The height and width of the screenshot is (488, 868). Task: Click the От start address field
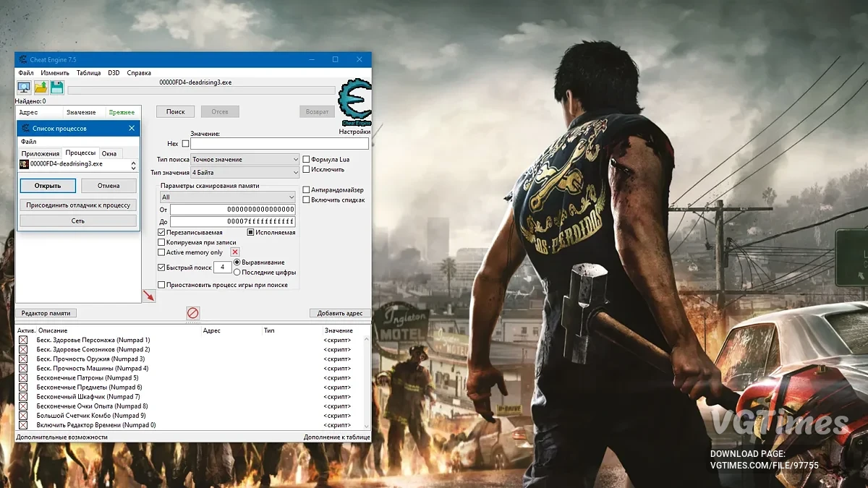point(233,210)
